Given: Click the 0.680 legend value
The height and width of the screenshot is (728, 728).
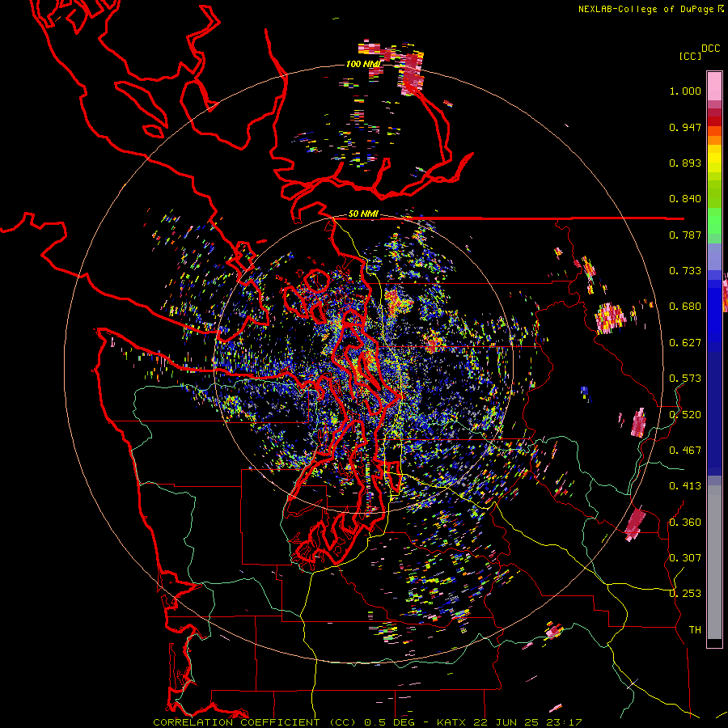Looking at the screenshot, I should tap(685, 307).
